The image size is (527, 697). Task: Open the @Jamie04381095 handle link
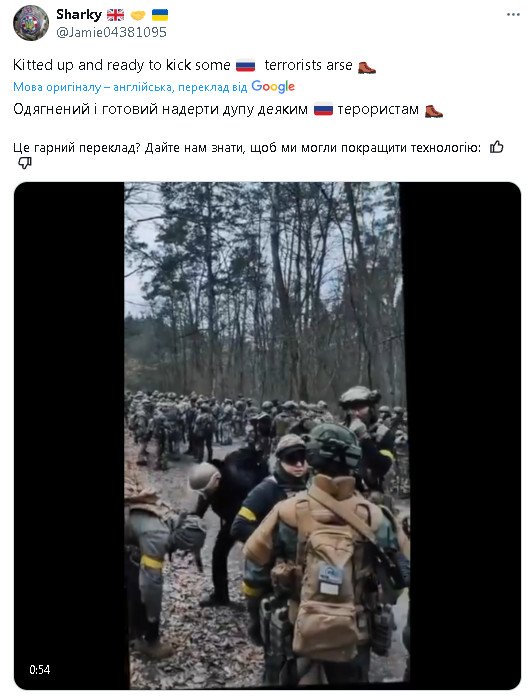[x=111, y=32]
